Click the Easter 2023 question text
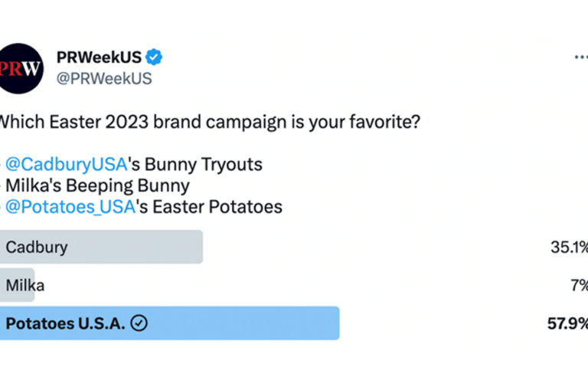This screenshot has height=377, width=588. click(209, 122)
